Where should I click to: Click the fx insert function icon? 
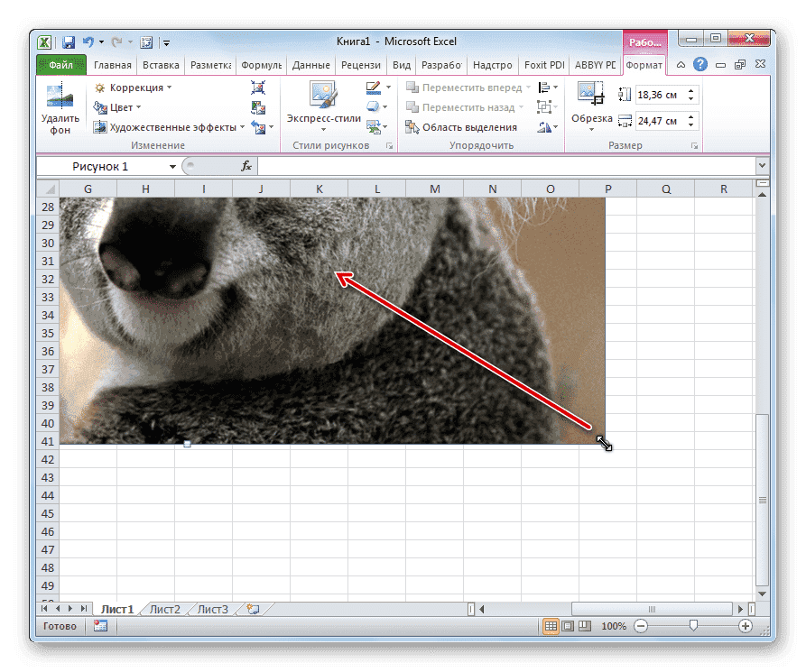click(246, 165)
